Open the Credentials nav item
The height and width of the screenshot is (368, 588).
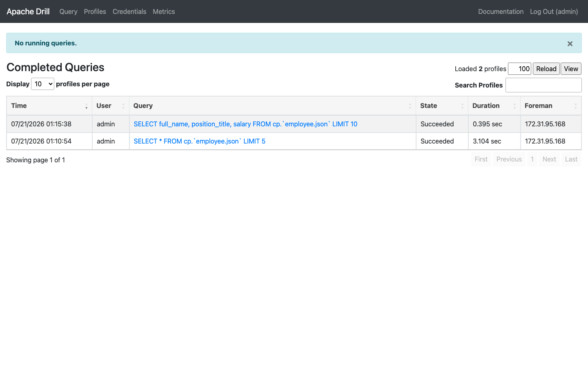[129, 11]
